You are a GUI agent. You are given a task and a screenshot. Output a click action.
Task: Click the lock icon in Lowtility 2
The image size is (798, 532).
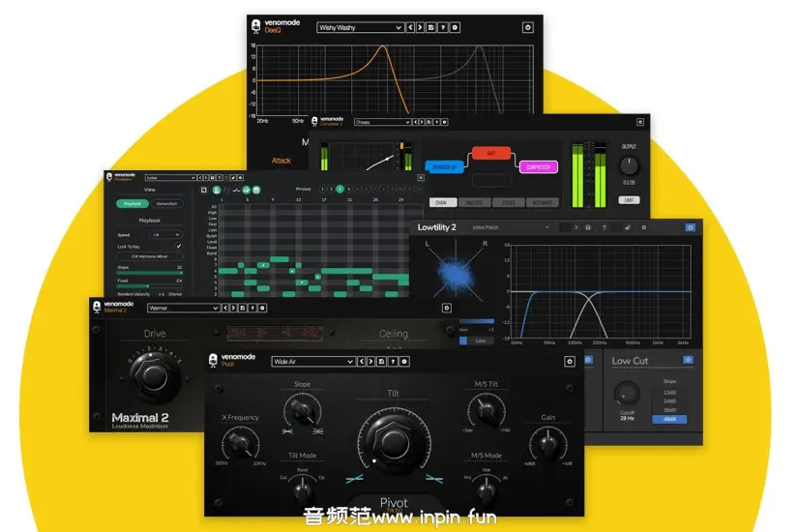point(628,227)
